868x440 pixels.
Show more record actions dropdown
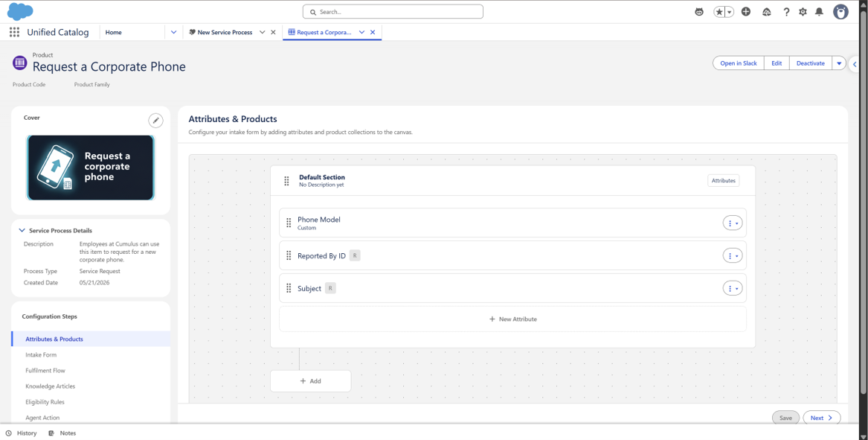(839, 63)
